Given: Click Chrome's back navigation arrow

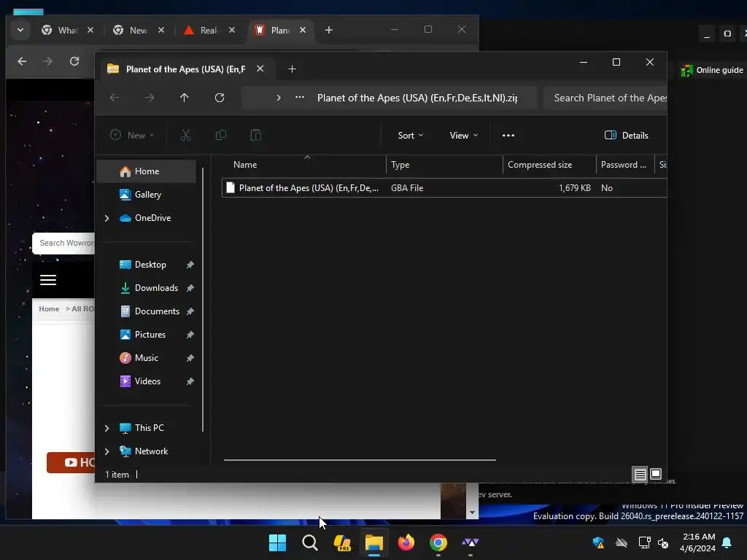Looking at the screenshot, I should (22, 61).
